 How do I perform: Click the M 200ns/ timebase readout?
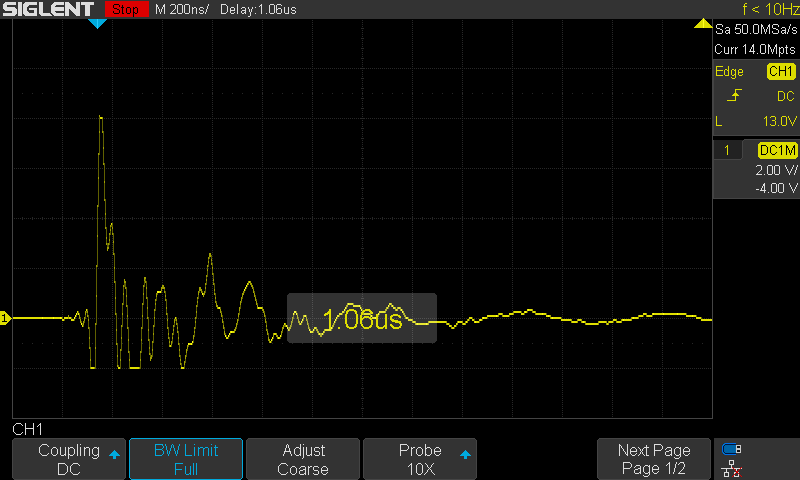(x=182, y=9)
